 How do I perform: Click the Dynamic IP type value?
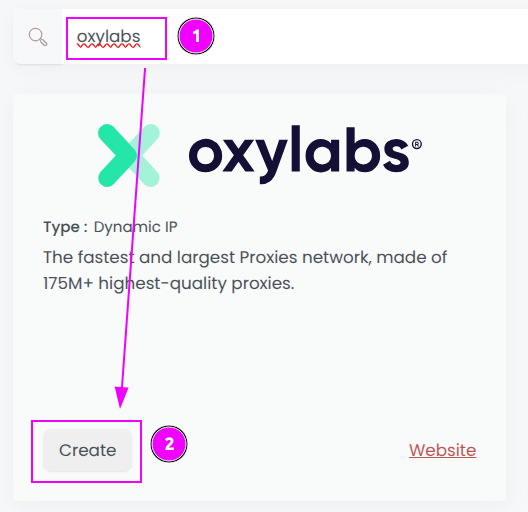135,227
